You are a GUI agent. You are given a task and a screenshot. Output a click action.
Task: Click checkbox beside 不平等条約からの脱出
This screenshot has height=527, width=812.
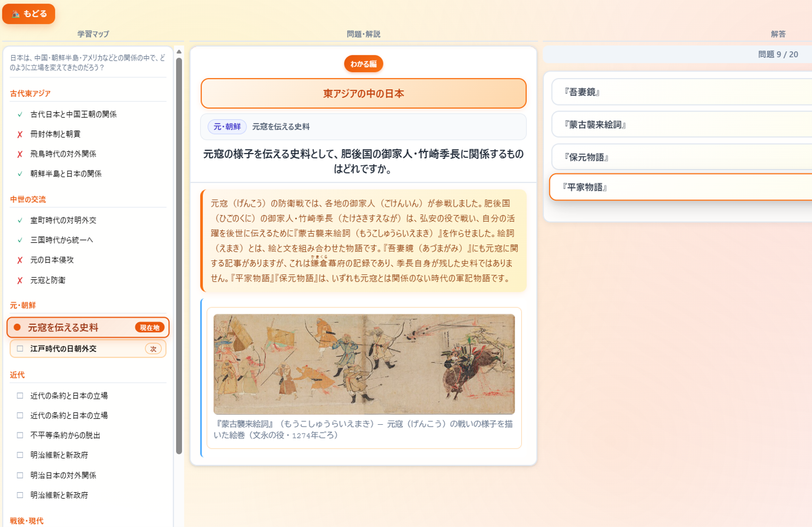20,435
